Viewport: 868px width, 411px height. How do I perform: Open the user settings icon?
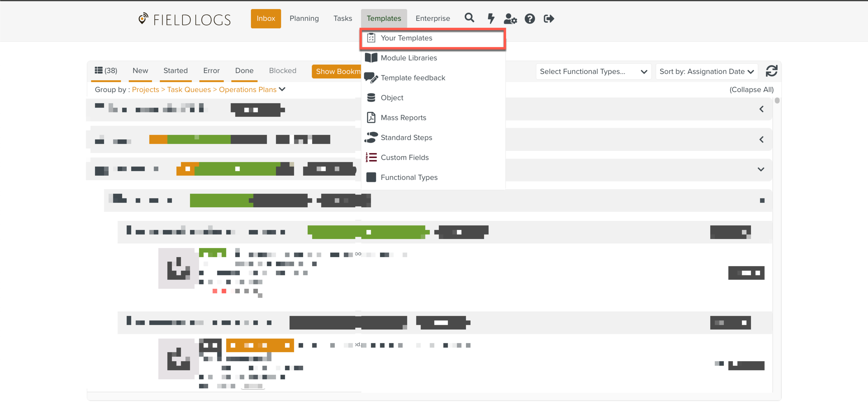click(x=510, y=18)
